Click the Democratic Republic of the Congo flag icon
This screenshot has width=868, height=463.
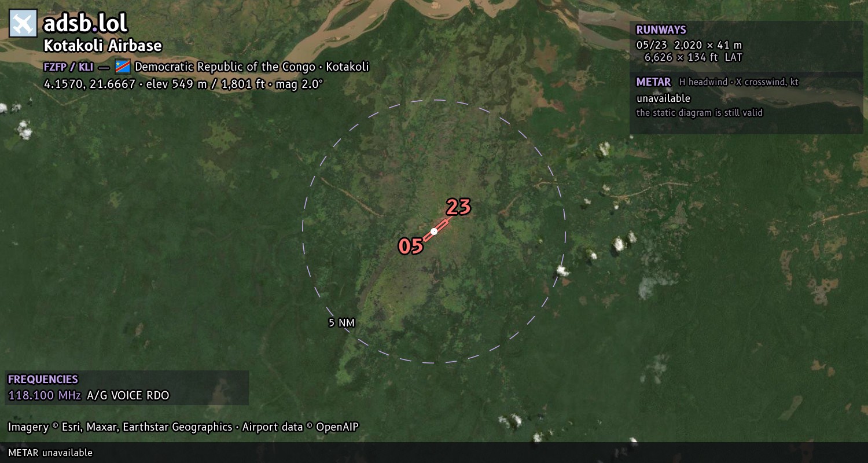point(123,66)
